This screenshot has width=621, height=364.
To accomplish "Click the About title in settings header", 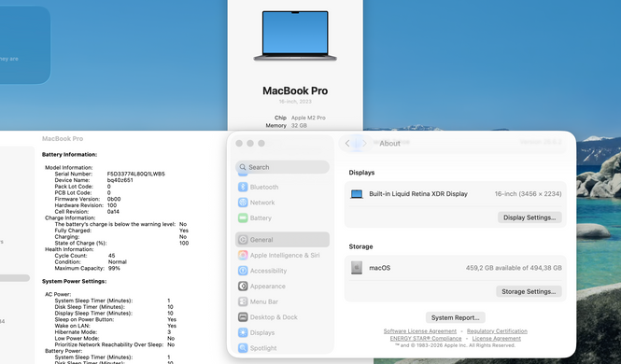I will pyautogui.click(x=389, y=143).
